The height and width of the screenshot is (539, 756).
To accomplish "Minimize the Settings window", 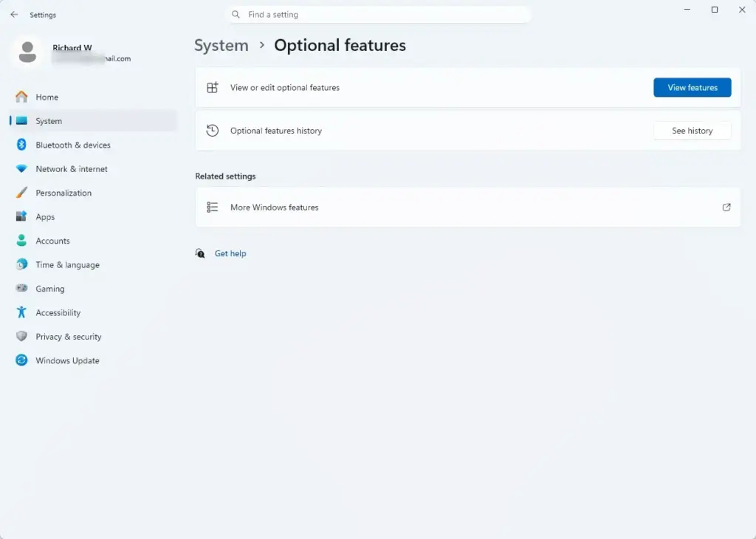I will (687, 10).
